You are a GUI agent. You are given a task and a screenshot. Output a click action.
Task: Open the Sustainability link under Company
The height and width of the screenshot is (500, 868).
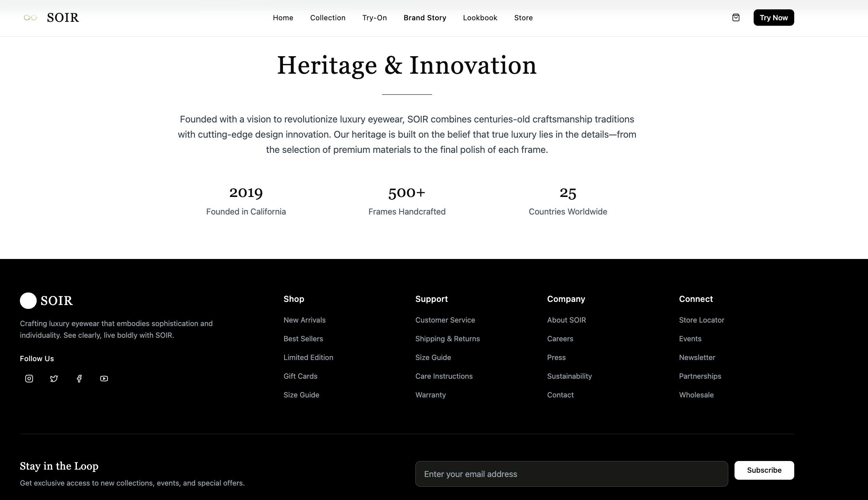point(569,376)
